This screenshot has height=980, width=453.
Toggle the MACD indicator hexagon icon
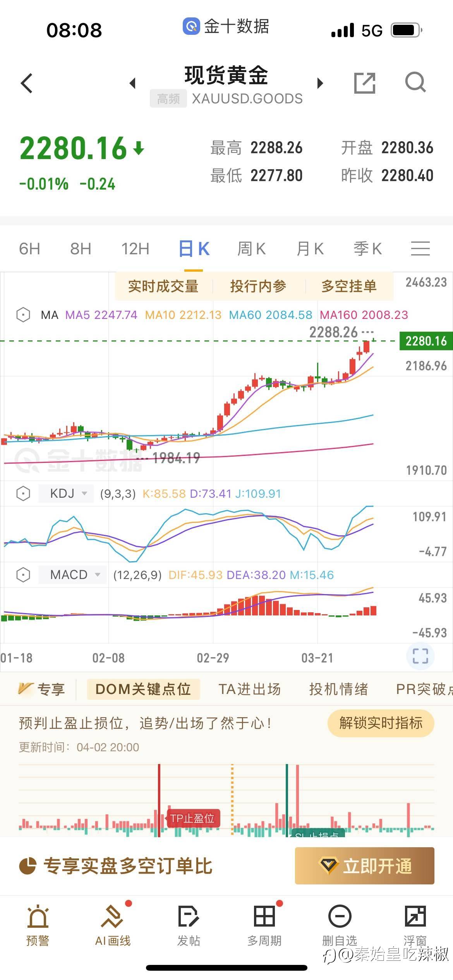pyautogui.click(x=23, y=575)
